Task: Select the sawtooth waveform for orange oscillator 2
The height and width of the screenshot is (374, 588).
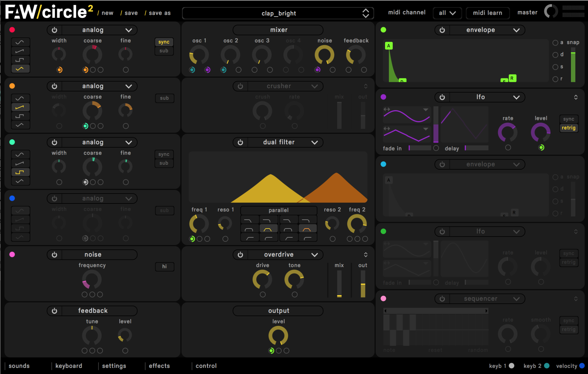Action: pyautogui.click(x=20, y=107)
